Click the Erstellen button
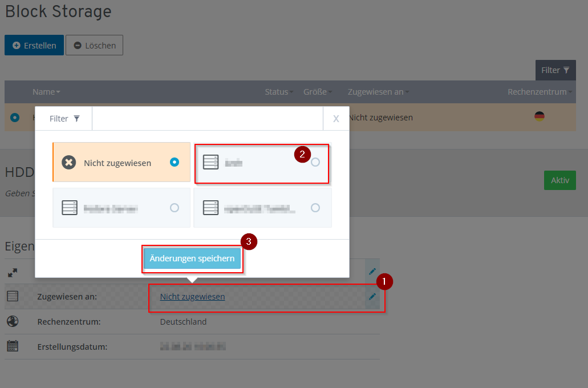The width and height of the screenshot is (588, 388). tap(34, 46)
